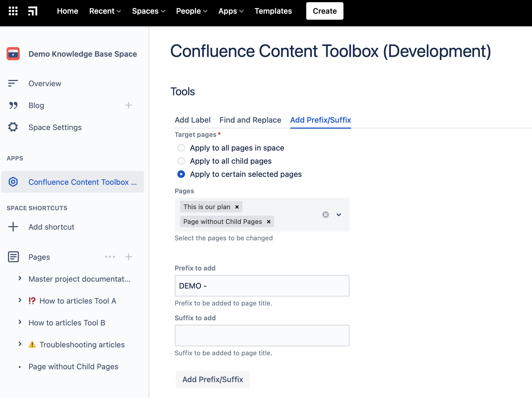The width and height of the screenshot is (532, 398).
Task: Open the app switcher grid icon
Action: click(x=13, y=11)
